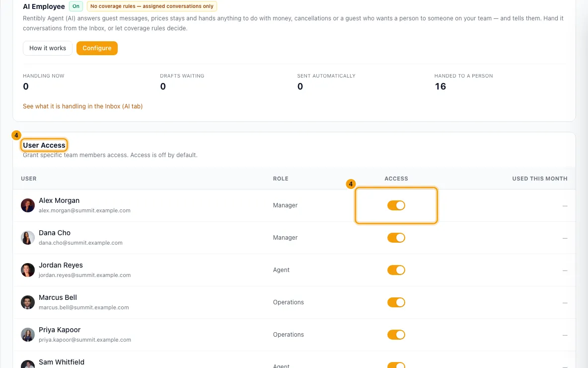Select the AI Employee heading
This screenshot has width=588, height=368.
pos(44,6)
